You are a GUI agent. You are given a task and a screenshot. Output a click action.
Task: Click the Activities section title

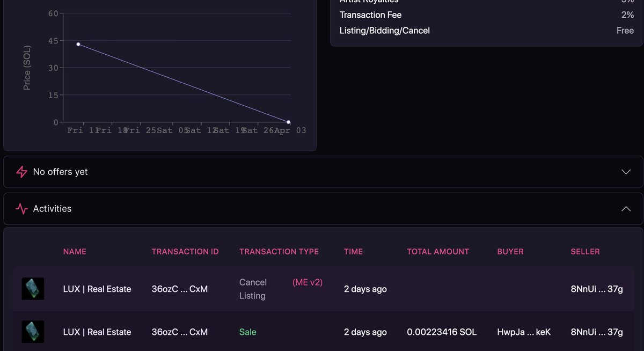tap(52, 209)
